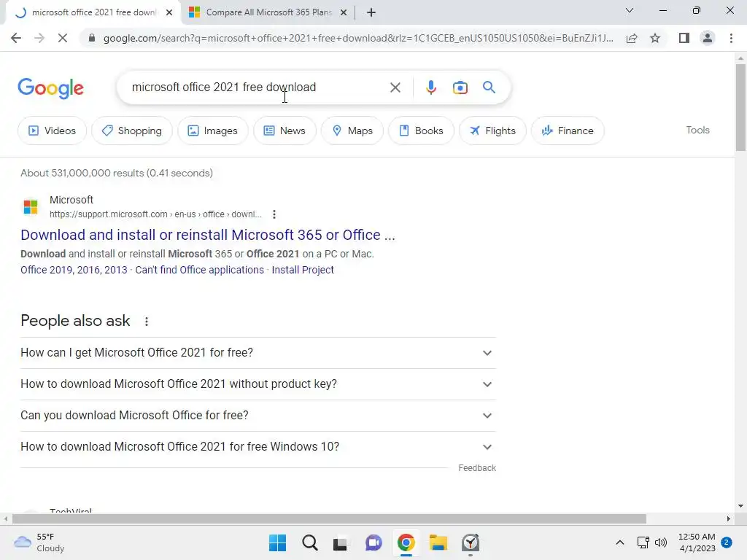
Task: Close the microsoft office 2021 search tab
Action: point(169,12)
